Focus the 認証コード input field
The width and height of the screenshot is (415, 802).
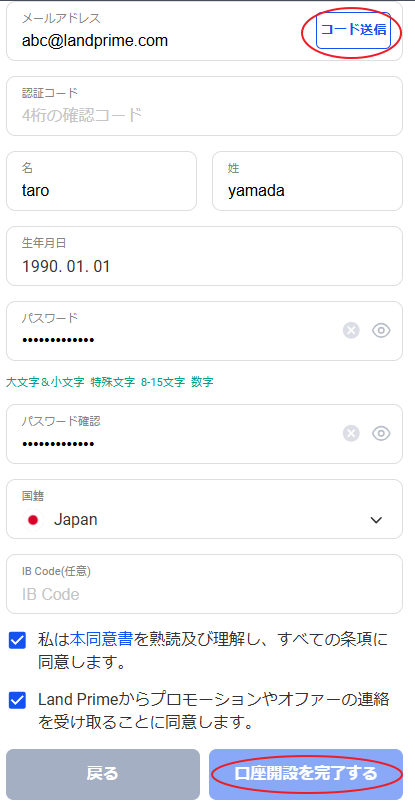pos(204,106)
